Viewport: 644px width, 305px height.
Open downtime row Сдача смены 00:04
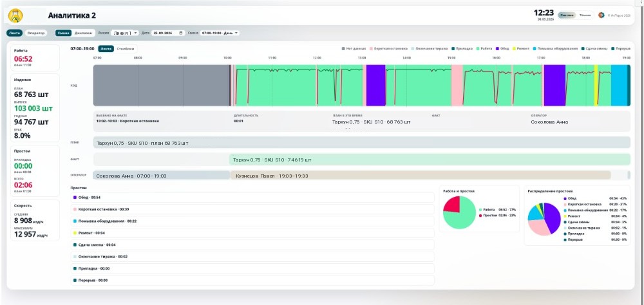[252, 245]
